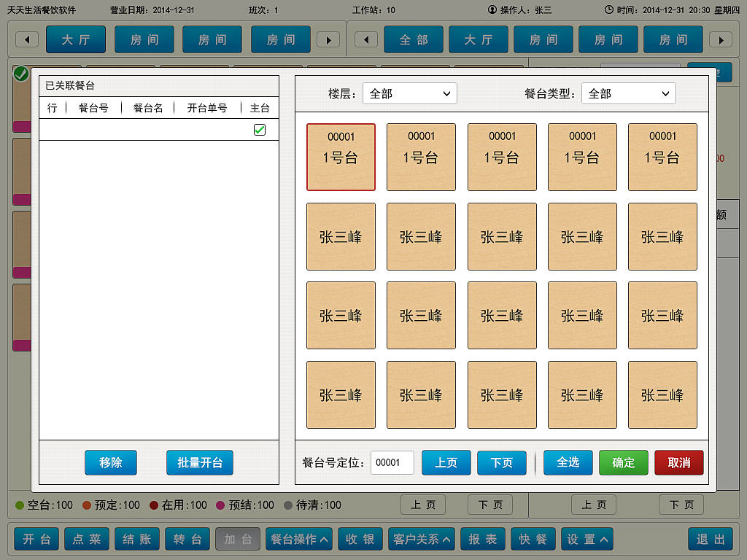Open the 报表 (reports) function

482,539
